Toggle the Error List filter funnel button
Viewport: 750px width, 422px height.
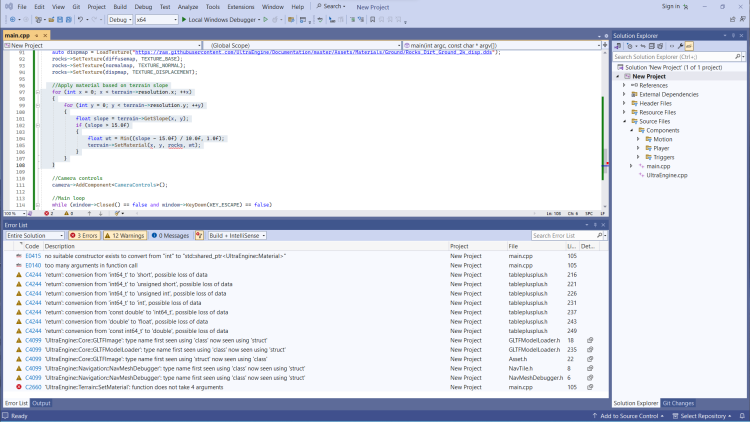click(199, 235)
